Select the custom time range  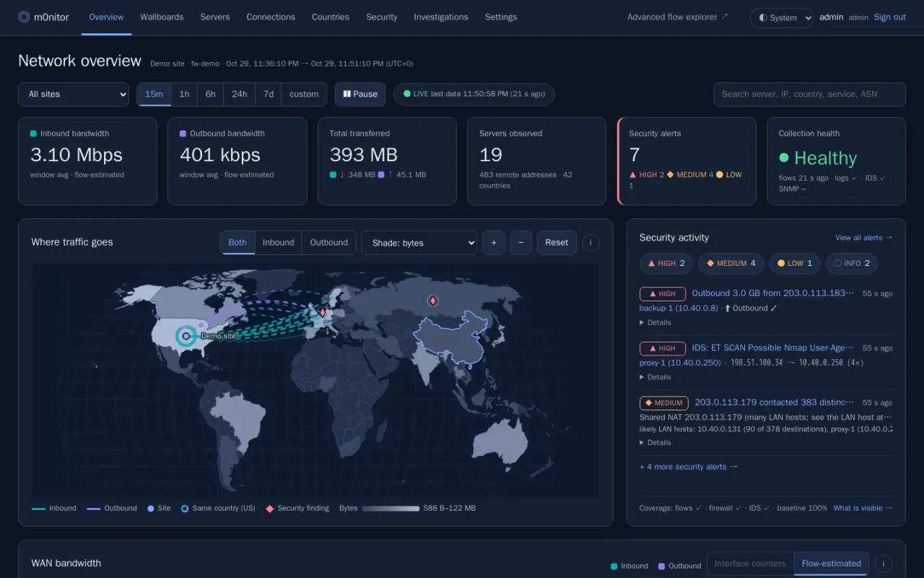pos(304,94)
